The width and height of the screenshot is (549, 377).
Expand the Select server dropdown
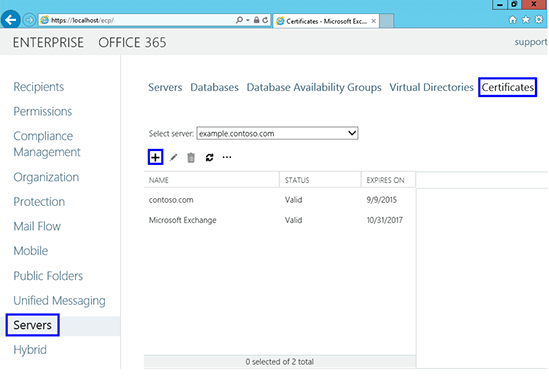click(277, 133)
